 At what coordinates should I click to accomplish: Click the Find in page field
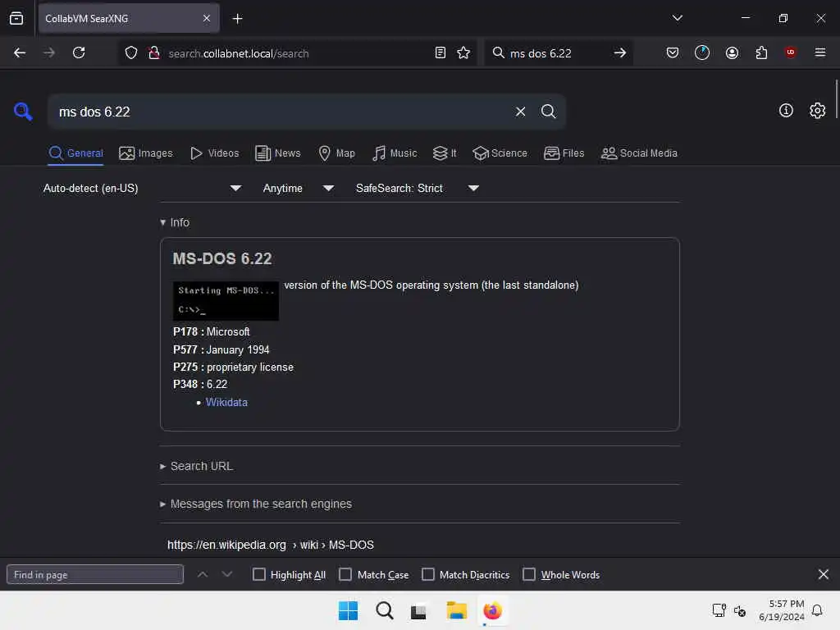(x=95, y=574)
